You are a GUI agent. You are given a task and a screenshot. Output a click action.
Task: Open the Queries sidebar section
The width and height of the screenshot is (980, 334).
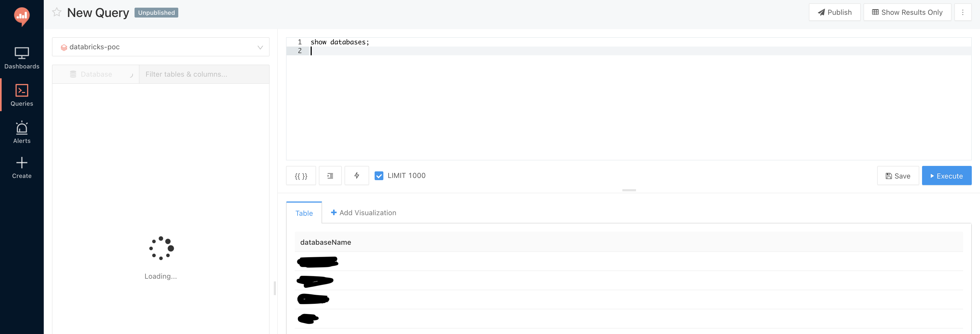[22, 95]
